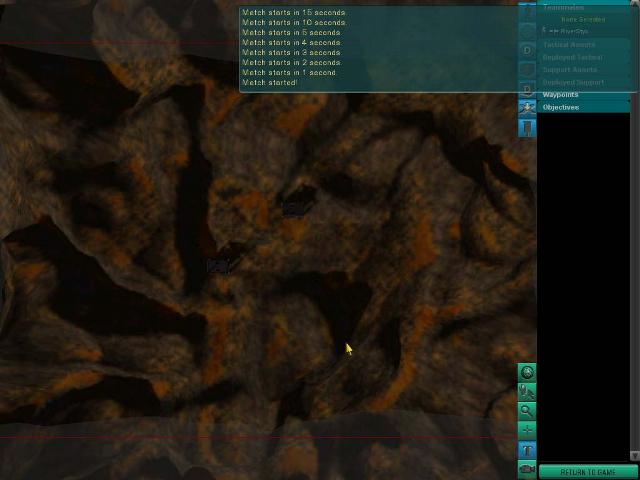640x480 pixels.
Task: Open the Tactical Assets section
Action: [x=583, y=44]
